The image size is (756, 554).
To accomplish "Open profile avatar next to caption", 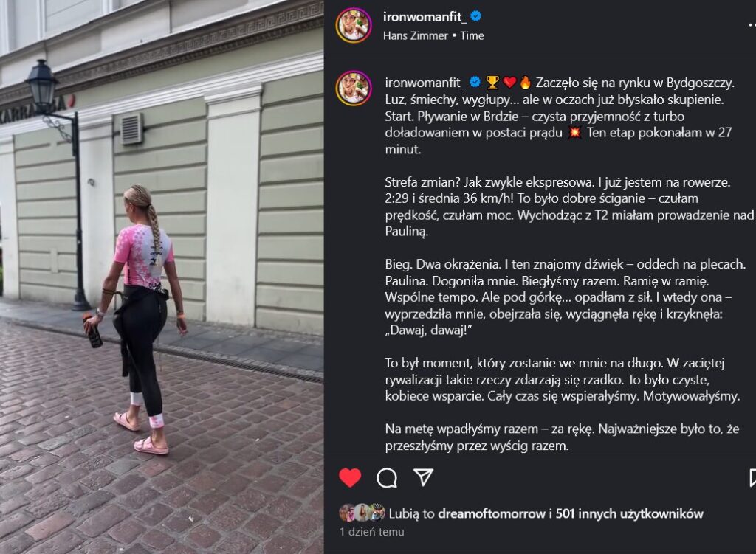I will 354,89.
